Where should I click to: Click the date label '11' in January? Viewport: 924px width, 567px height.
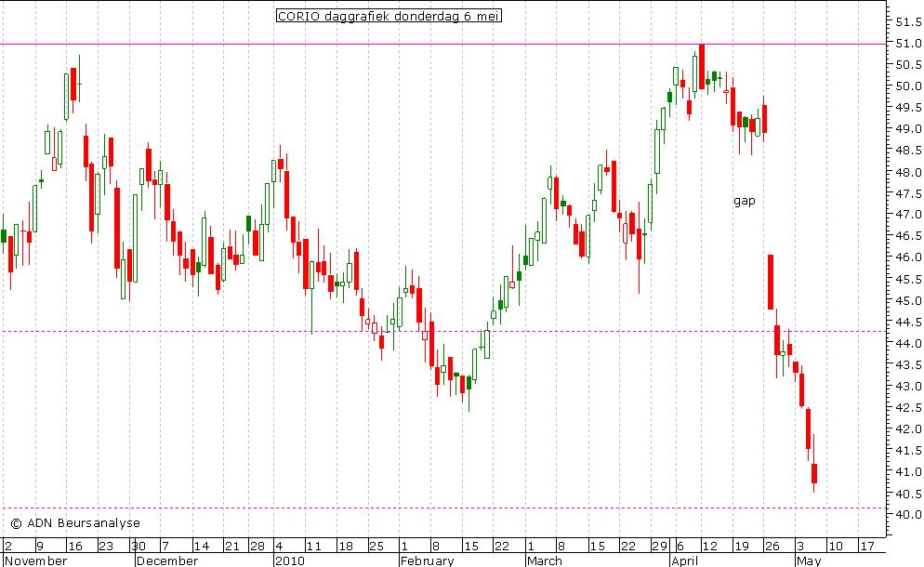pyautogui.click(x=313, y=546)
